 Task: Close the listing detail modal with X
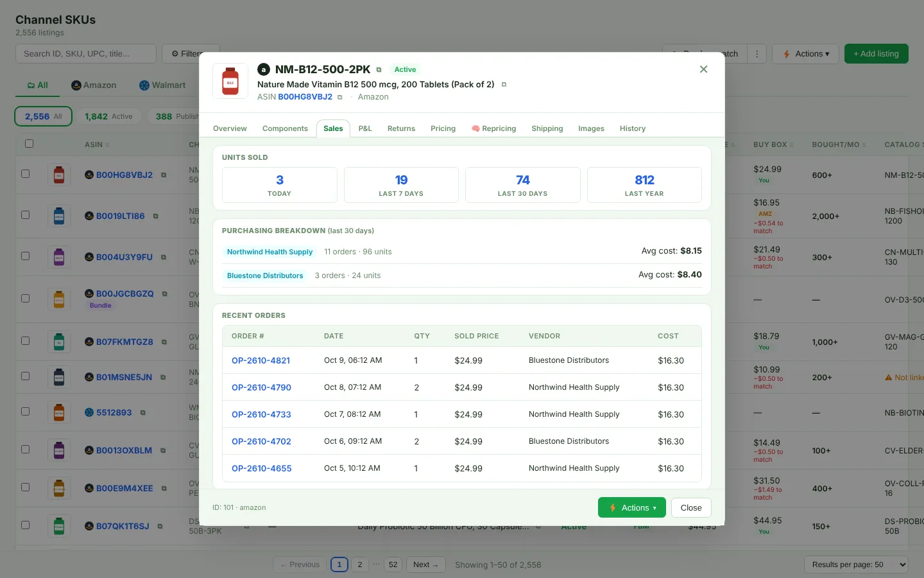(703, 69)
